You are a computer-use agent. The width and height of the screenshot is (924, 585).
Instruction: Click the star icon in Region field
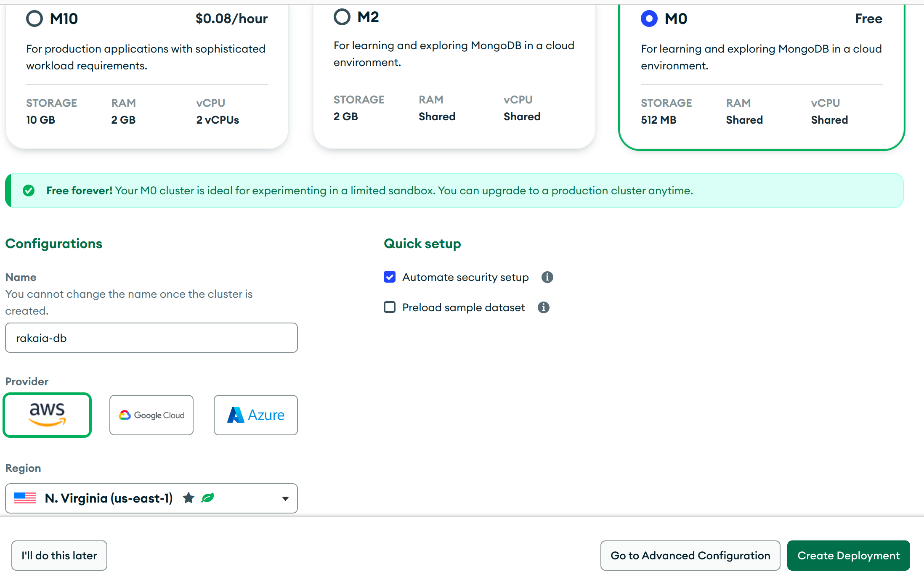point(189,498)
